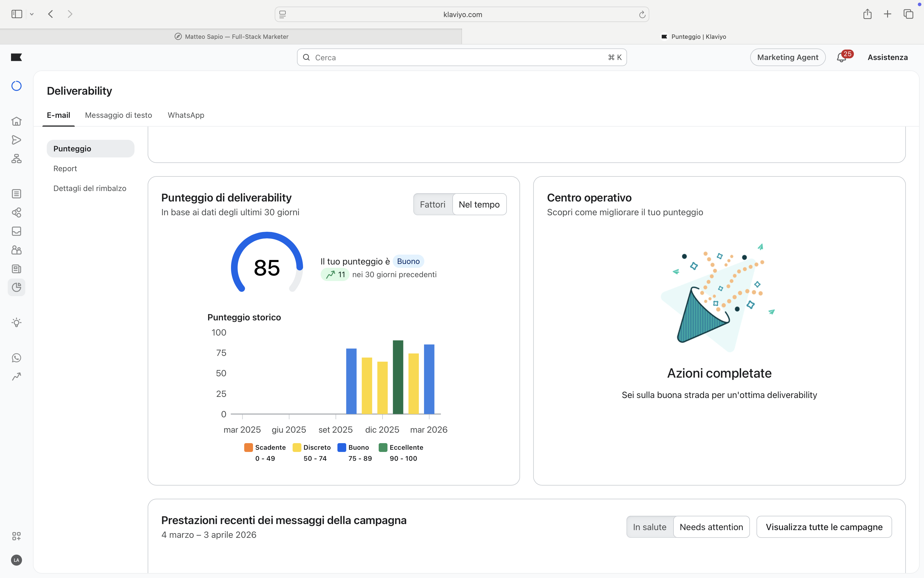The height and width of the screenshot is (578, 924).
Task: Switch to the WhatsApp deliverability tab
Action: 186,115
